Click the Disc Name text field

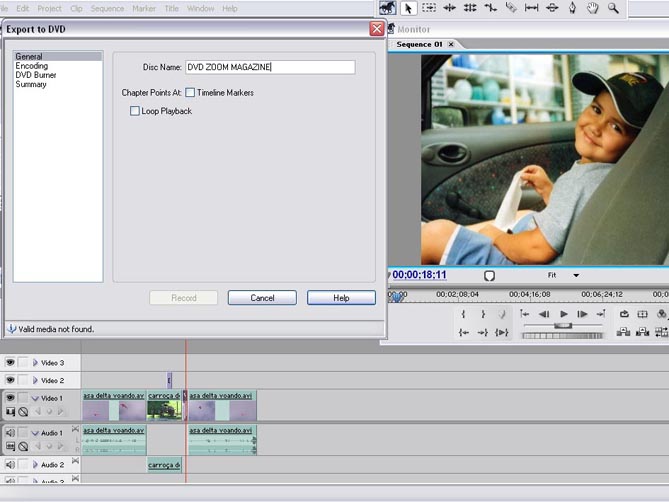[x=269, y=68]
